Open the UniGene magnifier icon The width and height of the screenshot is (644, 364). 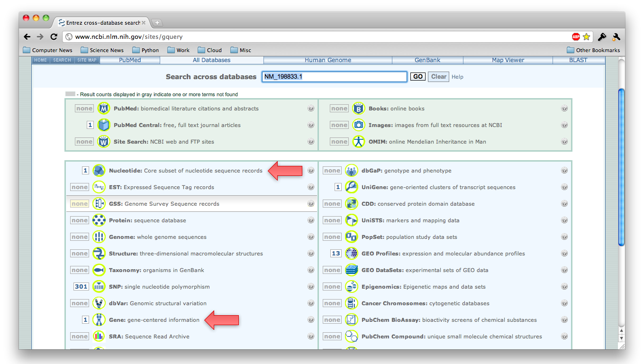click(x=352, y=187)
